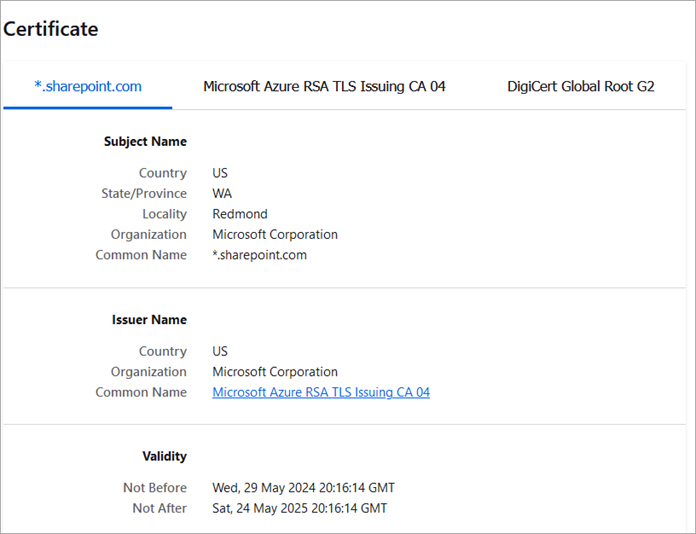Select issuer Country value US
The width and height of the screenshot is (696, 534).
tap(220, 352)
